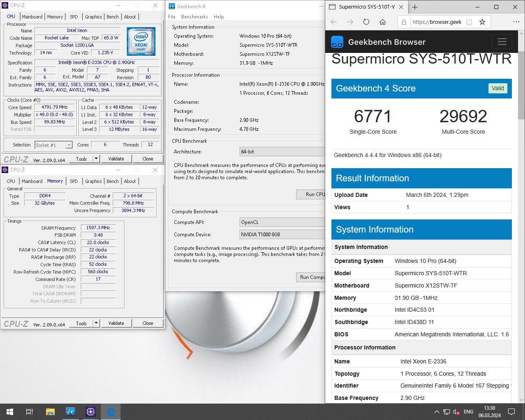This screenshot has height=420, width=525.
Task: Expand Tools dropdown arrow in lower CPU-Z
Action: 96,323
